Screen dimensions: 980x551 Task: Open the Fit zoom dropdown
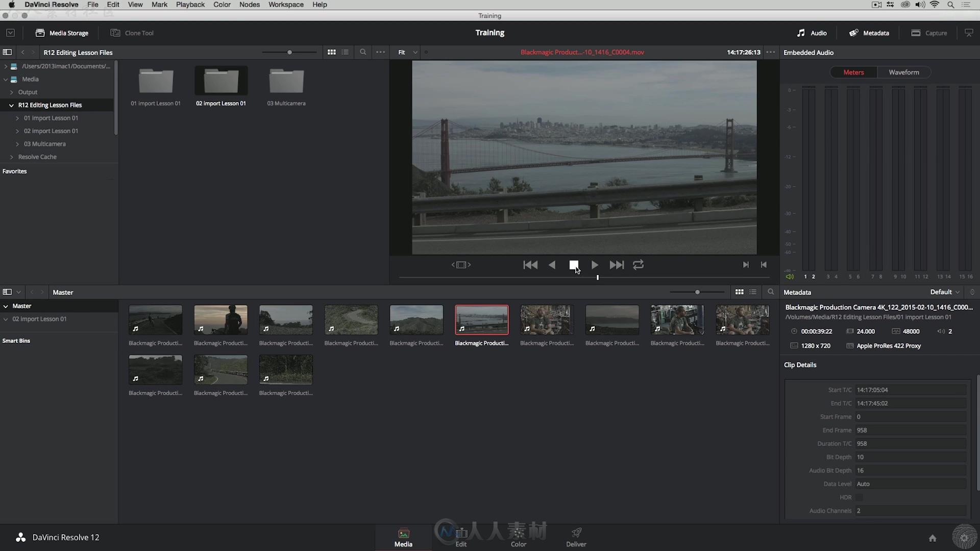point(408,52)
